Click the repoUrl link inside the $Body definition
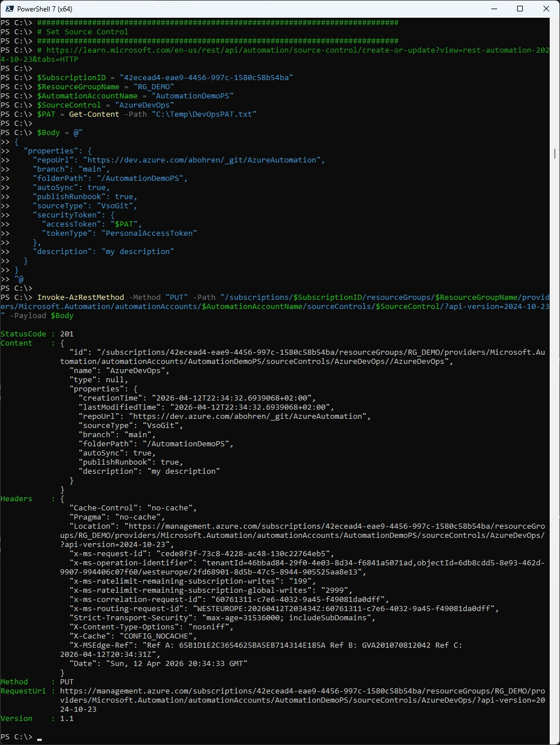Screen dimensions: 560x745 [201, 160]
